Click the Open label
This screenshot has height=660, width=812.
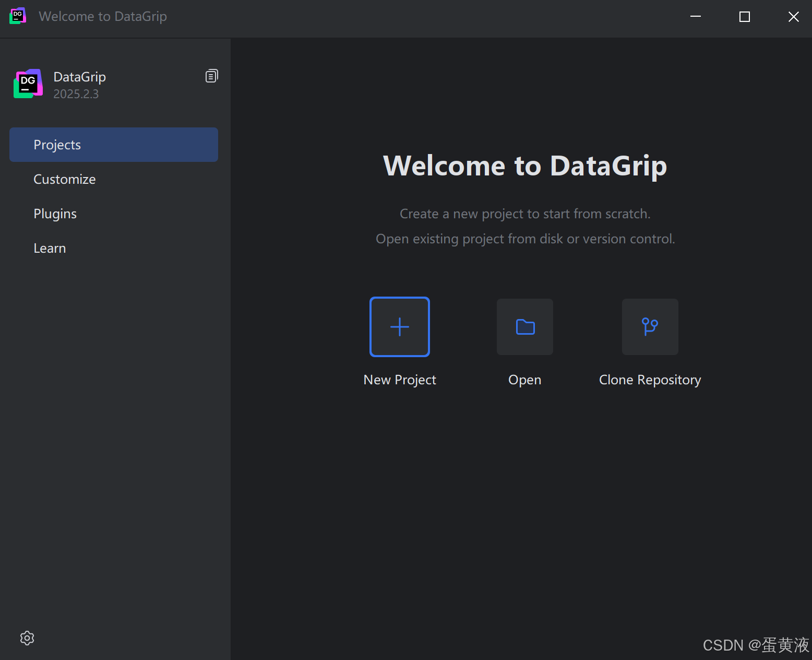pyautogui.click(x=525, y=380)
